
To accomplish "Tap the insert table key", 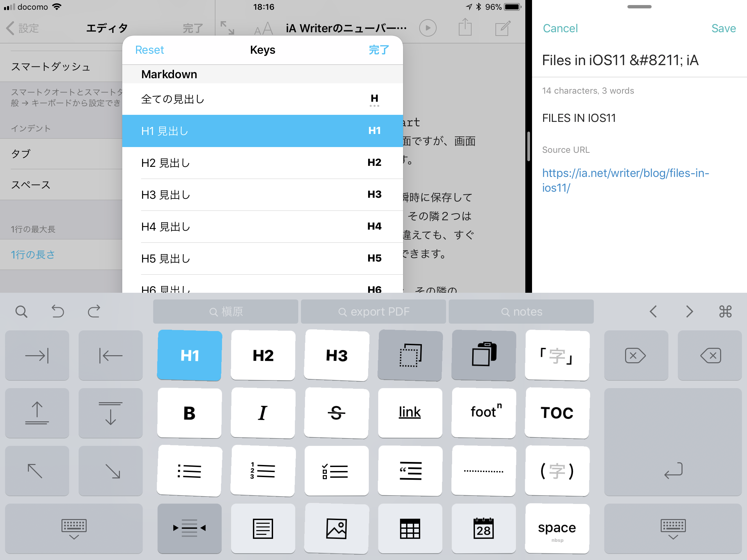I will tap(410, 528).
